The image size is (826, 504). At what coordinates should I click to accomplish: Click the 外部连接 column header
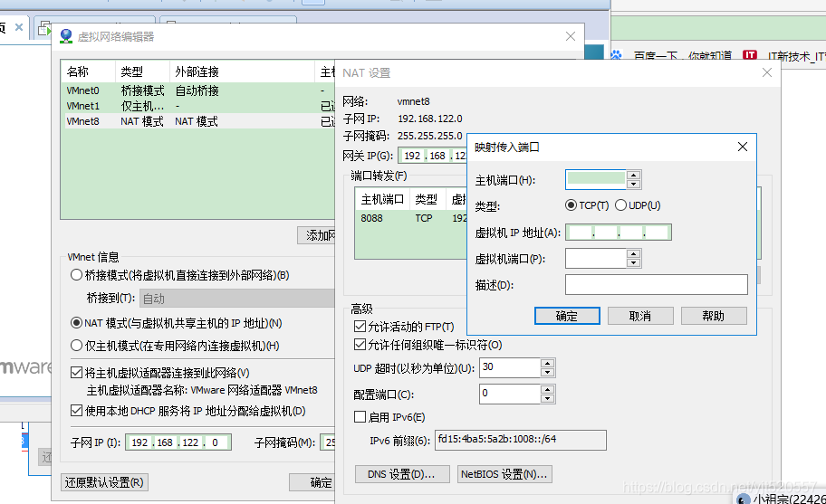(242, 71)
